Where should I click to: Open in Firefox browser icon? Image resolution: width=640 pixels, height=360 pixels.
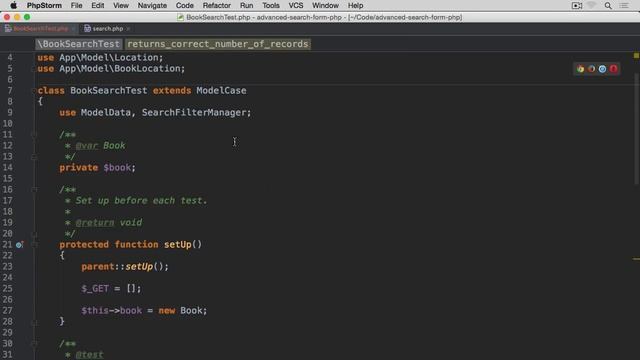point(591,69)
